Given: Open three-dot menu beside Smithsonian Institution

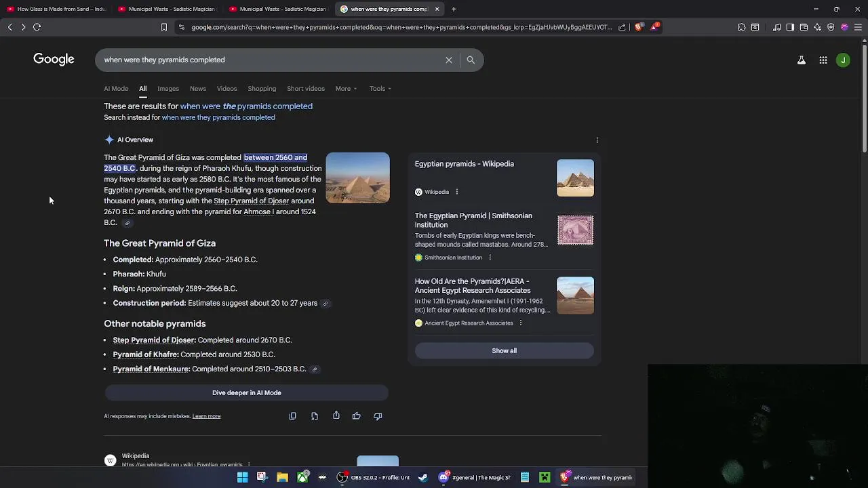Looking at the screenshot, I should (x=490, y=258).
